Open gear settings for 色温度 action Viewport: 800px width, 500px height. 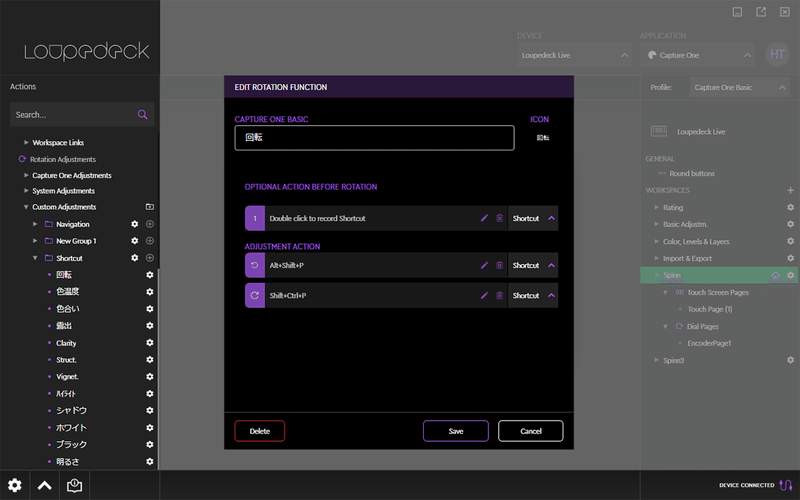pyautogui.click(x=149, y=292)
